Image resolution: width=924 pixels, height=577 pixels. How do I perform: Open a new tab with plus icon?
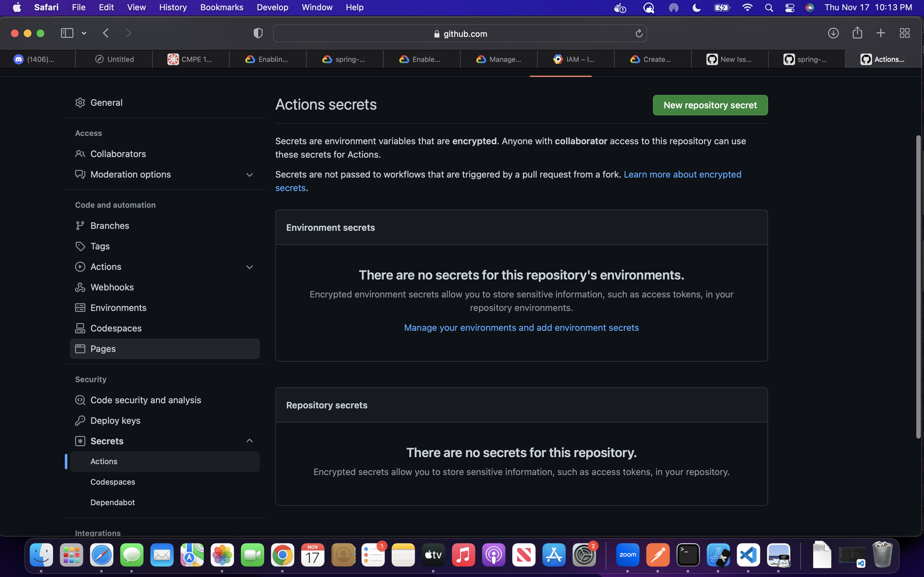coord(880,33)
